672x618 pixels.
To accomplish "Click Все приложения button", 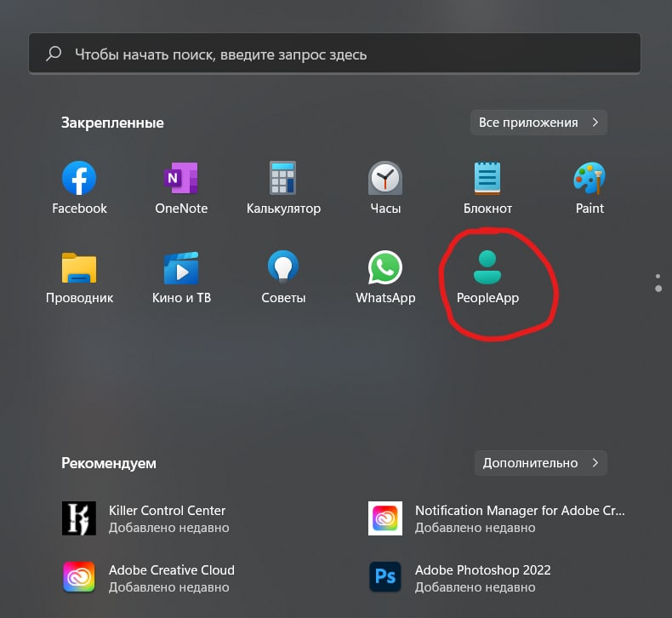I will point(538,123).
